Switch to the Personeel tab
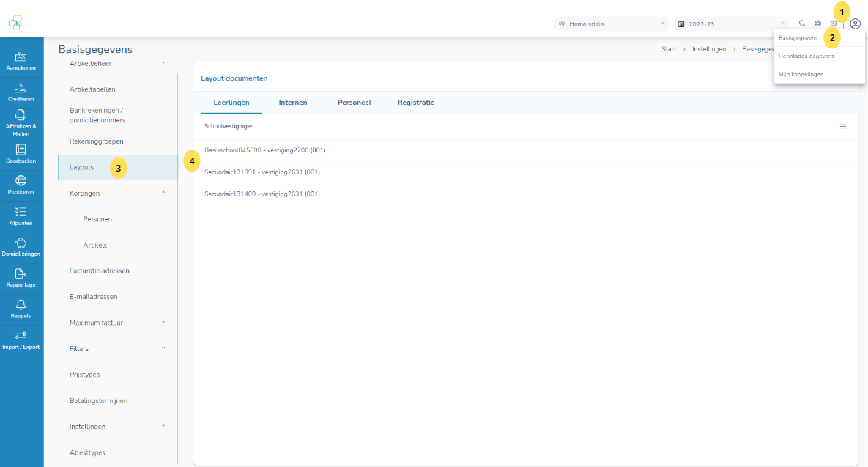868x467 pixels. pyautogui.click(x=355, y=103)
